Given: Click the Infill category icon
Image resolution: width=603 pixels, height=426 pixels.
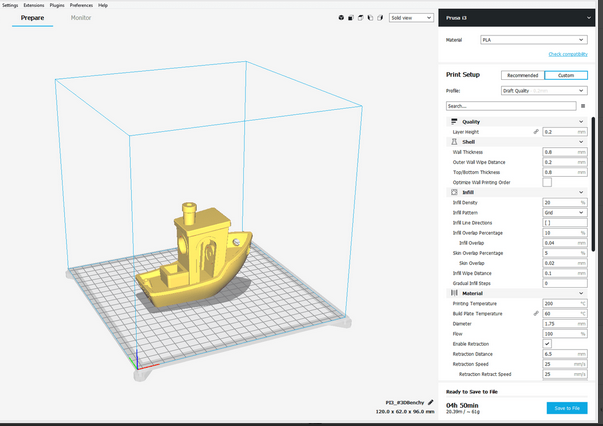Looking at the screenshot, I should pos(454,192).
